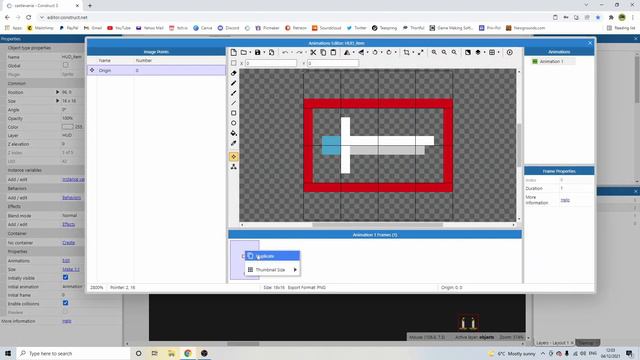640x360 pixels.
Task: Cut selection with the scissors icon
Action: pyautogui.click(x=313, y=52)
